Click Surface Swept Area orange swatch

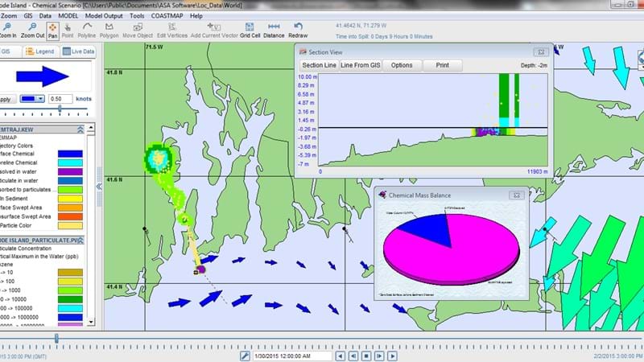(x=70, y=208)
